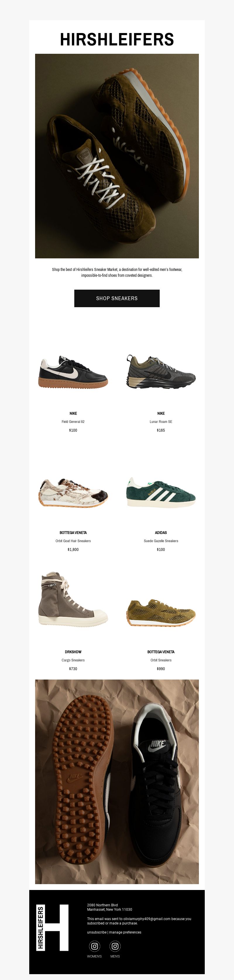Click the Nike gum sole bottom image
Image resolution: width=234 pixels, height=980 pixels.
[117, 782]
